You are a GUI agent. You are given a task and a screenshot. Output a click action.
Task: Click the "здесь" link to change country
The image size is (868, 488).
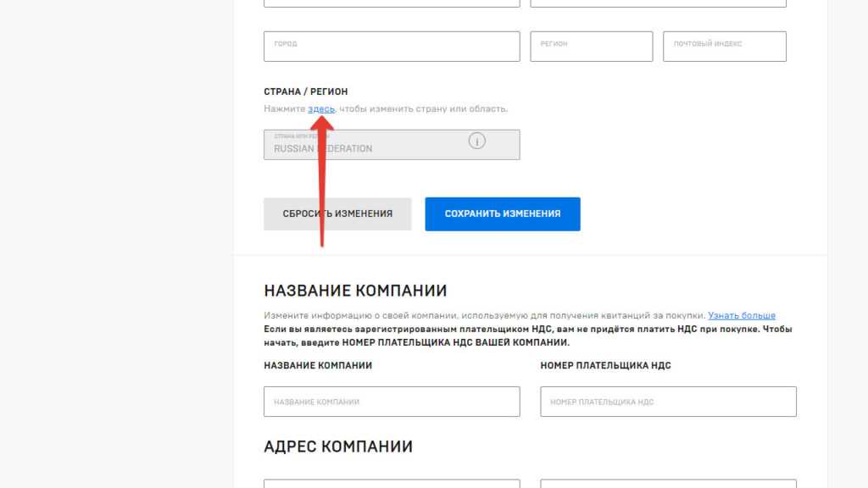pos(321,109)
